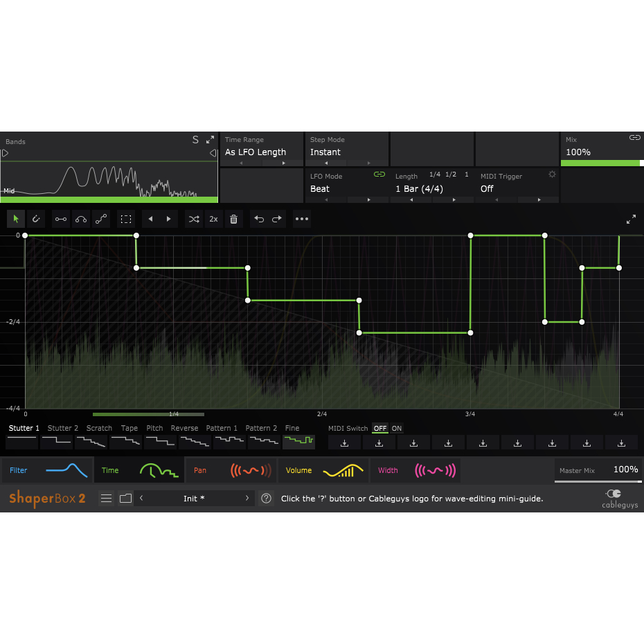
Task: Click the last MIDI Switch save slot
Action: [621, 442]
